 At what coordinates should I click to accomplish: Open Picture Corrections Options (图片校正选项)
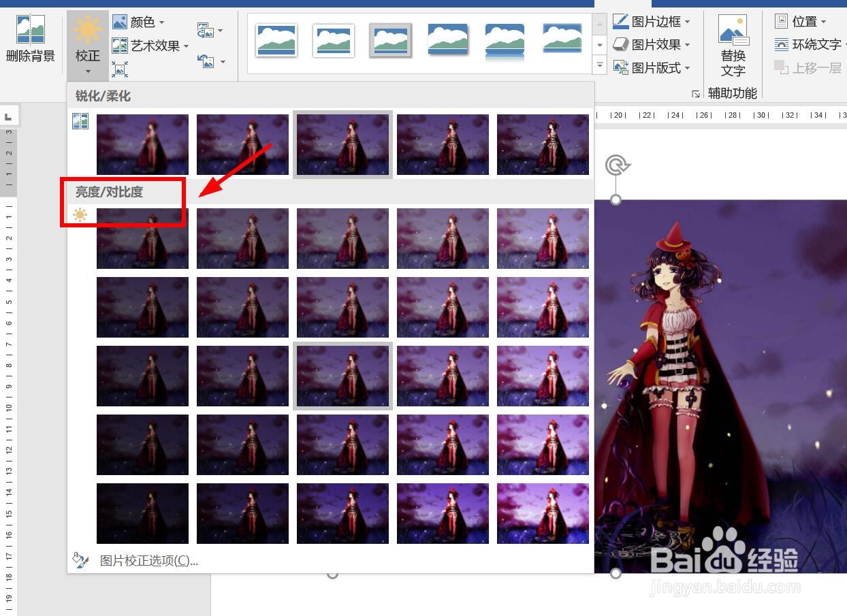click(149, 561)
